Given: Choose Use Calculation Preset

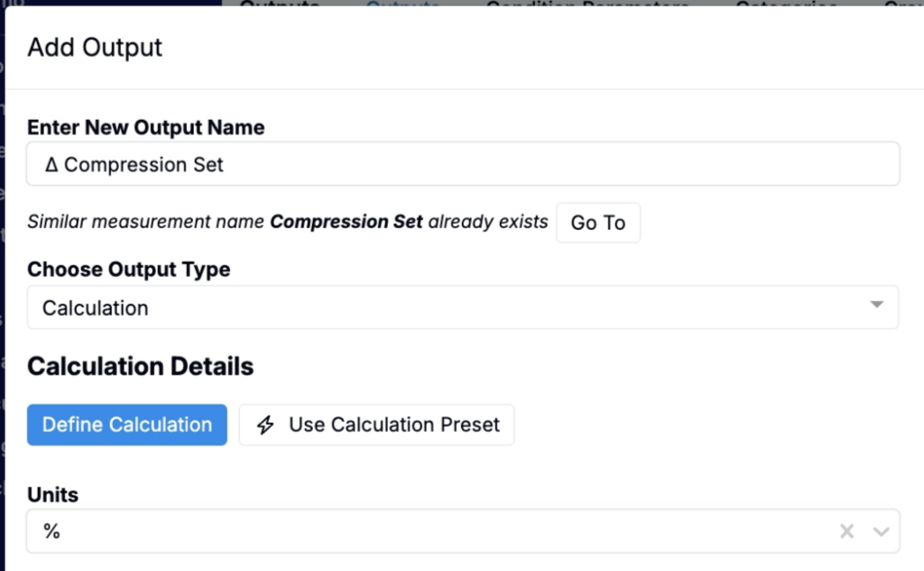Looking at the screenshot, I should coord(376,425).
